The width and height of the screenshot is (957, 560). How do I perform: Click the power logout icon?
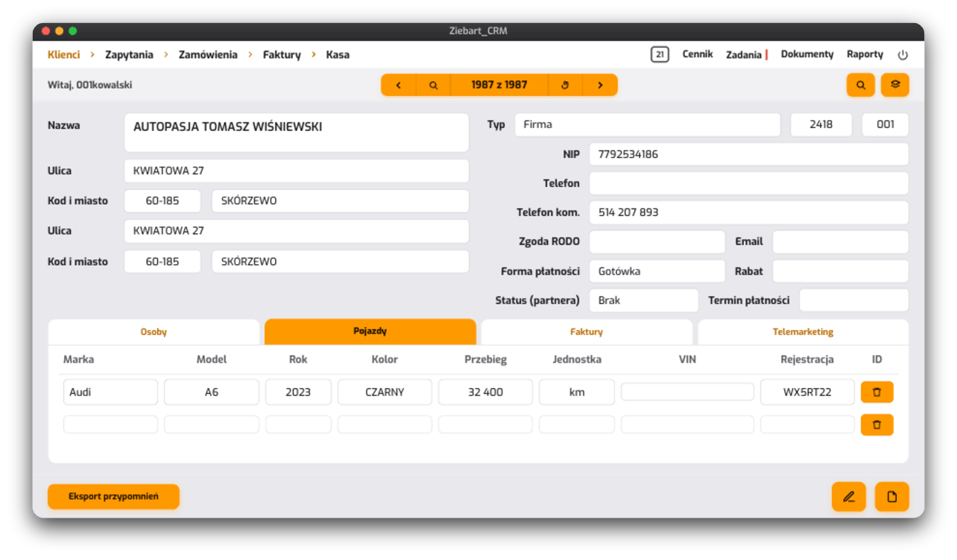coord(903,55)
